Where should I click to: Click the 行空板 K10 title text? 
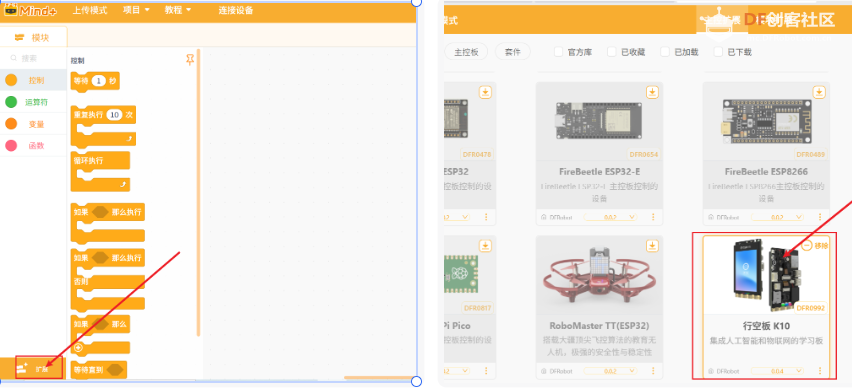[766, 326]
